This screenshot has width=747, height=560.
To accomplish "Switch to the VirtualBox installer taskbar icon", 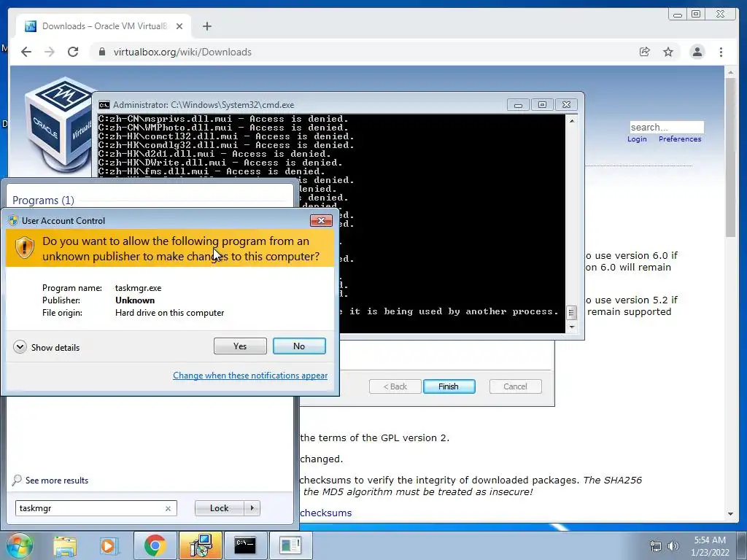I will (201, 545).
